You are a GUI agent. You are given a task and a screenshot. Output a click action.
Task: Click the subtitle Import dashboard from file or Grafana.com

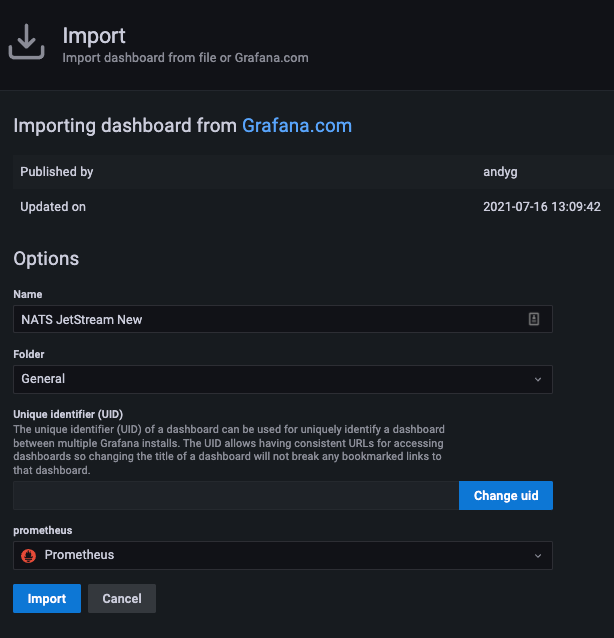coord(185,58)
